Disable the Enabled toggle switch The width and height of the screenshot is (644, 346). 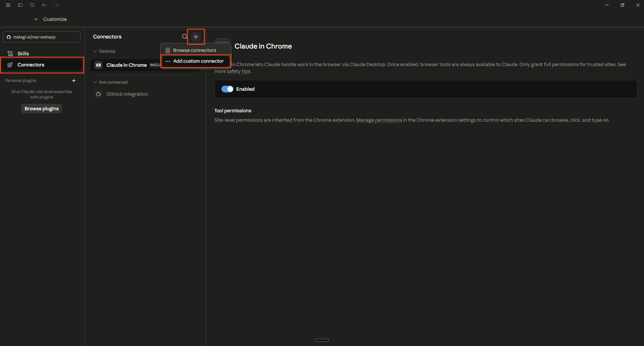tap(227, 89)
